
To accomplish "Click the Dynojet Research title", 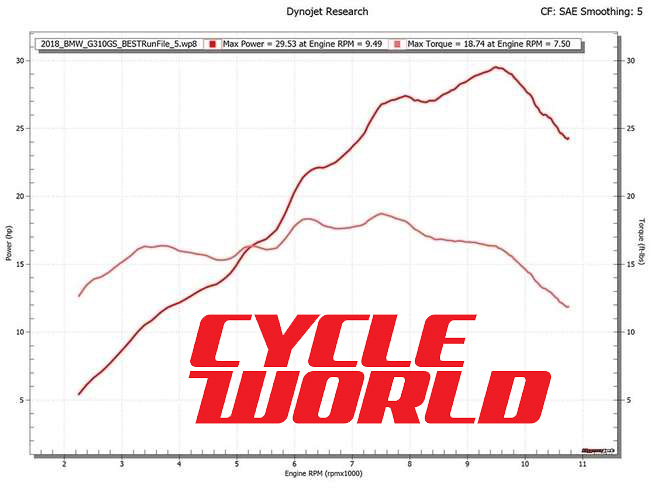I will point(326,11).
